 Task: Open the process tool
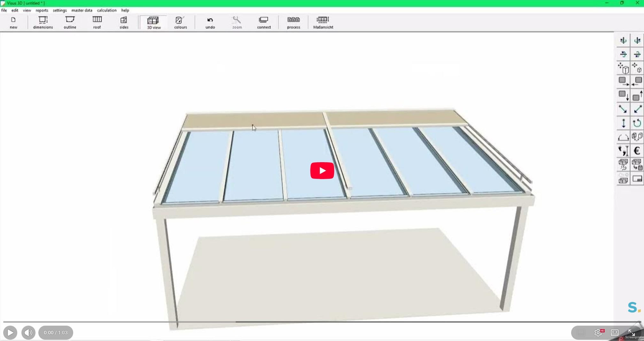pyautogui.click(x=293, y=23)
